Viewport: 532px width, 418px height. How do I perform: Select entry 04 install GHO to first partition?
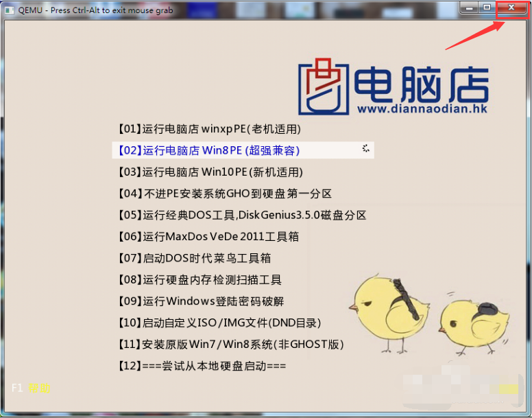click(x=225, y=194)
